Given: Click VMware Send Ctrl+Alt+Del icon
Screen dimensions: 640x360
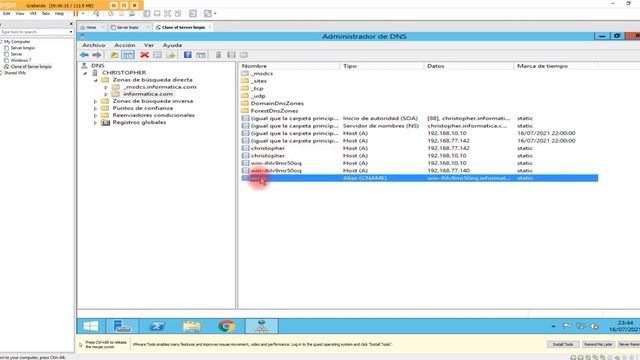Looking at the screenshot, I should point(96,13).
